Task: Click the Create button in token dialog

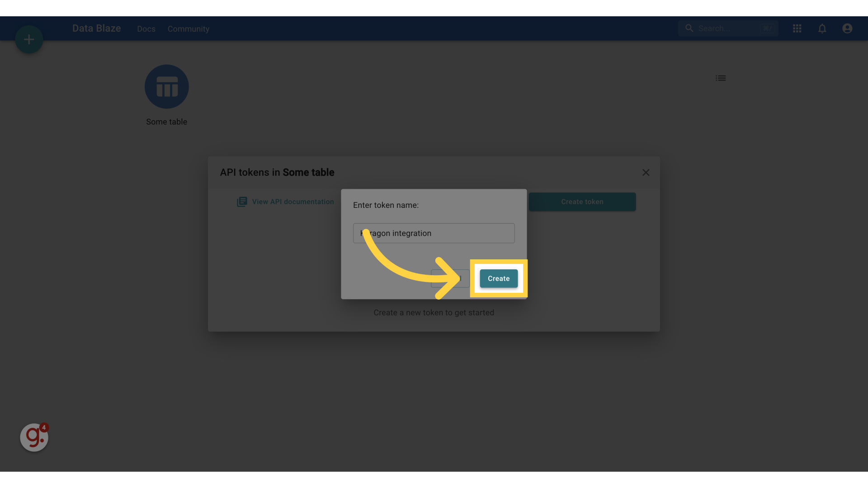Action: tap(499, 278)
